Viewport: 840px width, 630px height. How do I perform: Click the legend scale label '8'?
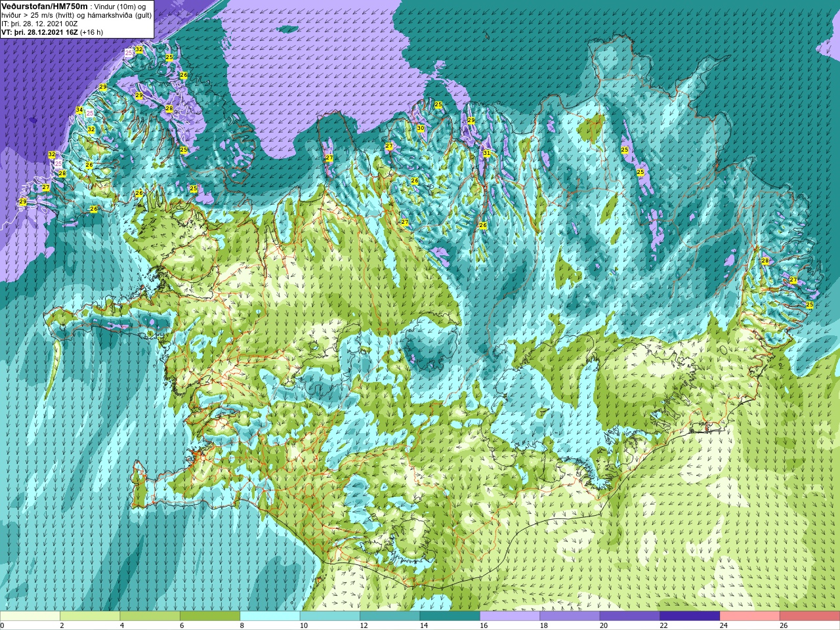pyautogui.click(x=241, y=626)
